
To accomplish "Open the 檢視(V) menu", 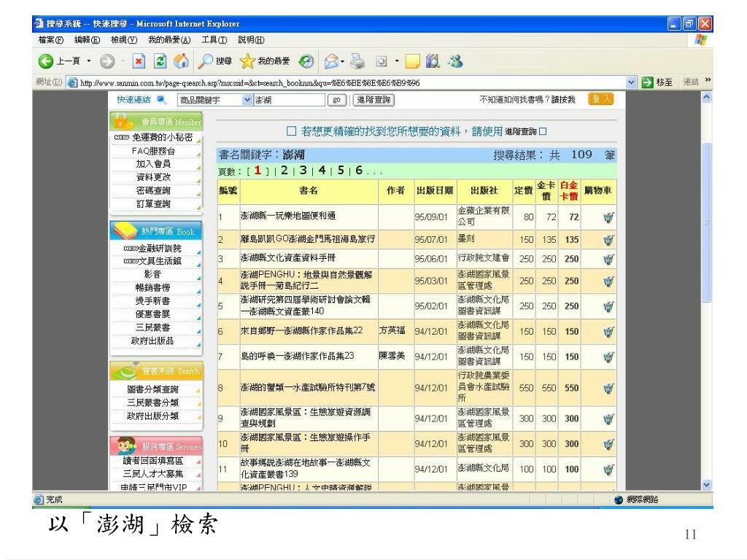I will click(x=124, y=40).
